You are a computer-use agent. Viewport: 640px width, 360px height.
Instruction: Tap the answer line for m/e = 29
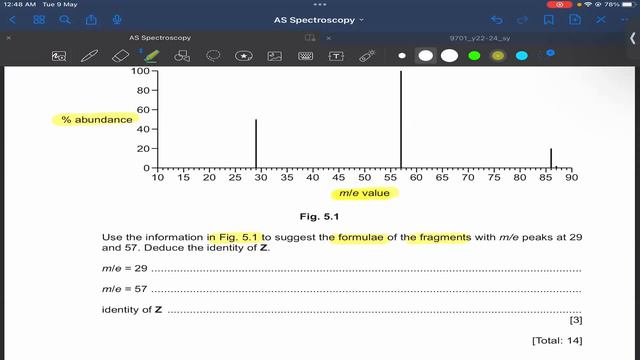pyautogui.click(x=366, y=270)
